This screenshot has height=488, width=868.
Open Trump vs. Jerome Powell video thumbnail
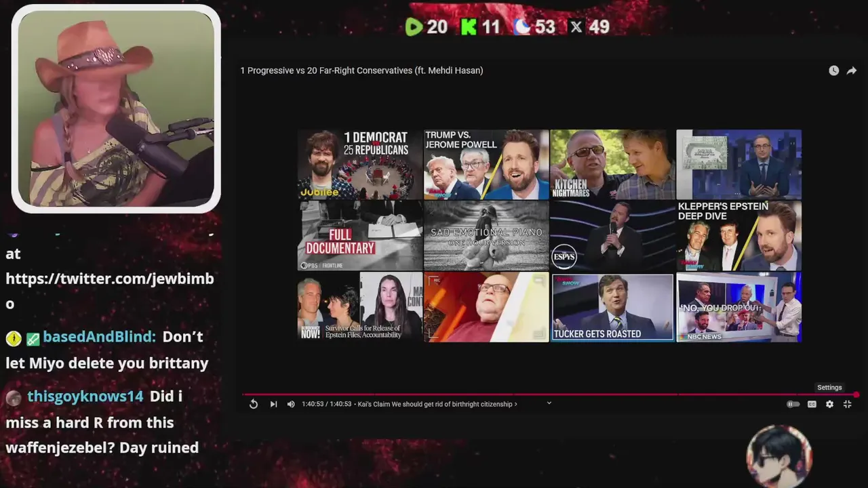click(x=486, y=165)
